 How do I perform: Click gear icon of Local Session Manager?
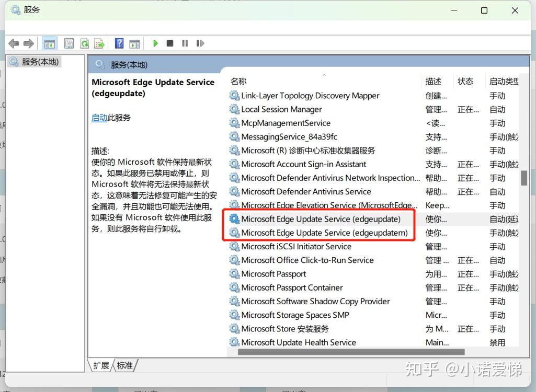[x=234, y=109]
